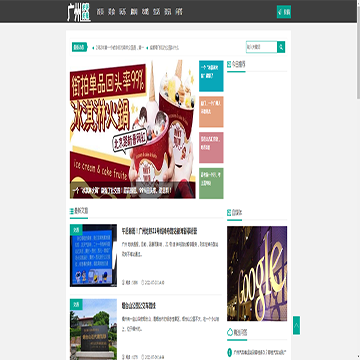Click the page's vertical scrollbar thumb
This screenshot has width=360, height=360.
358,50
